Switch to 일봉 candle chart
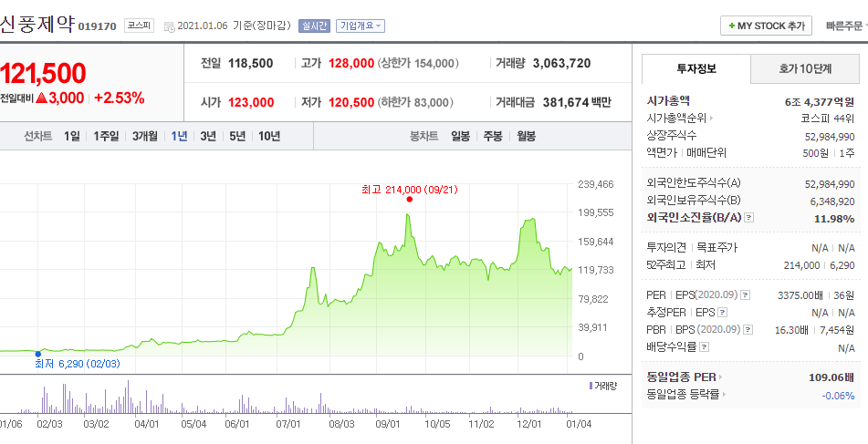 point(461,136)
